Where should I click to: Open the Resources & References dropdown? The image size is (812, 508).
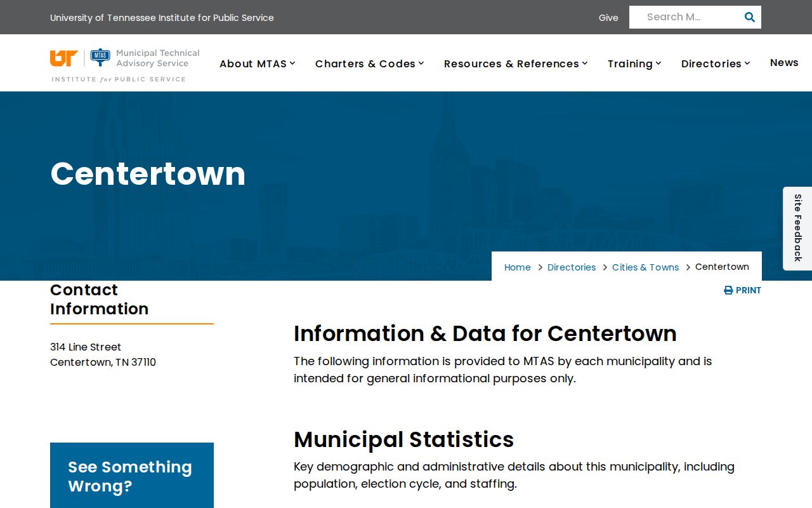(516, 63)
